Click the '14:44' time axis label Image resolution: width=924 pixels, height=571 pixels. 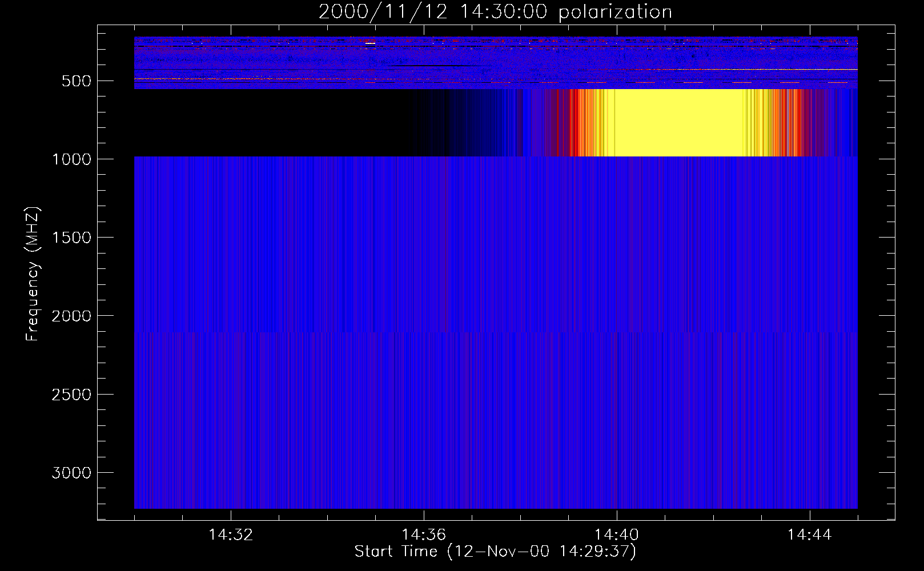(x=810, y=535)
